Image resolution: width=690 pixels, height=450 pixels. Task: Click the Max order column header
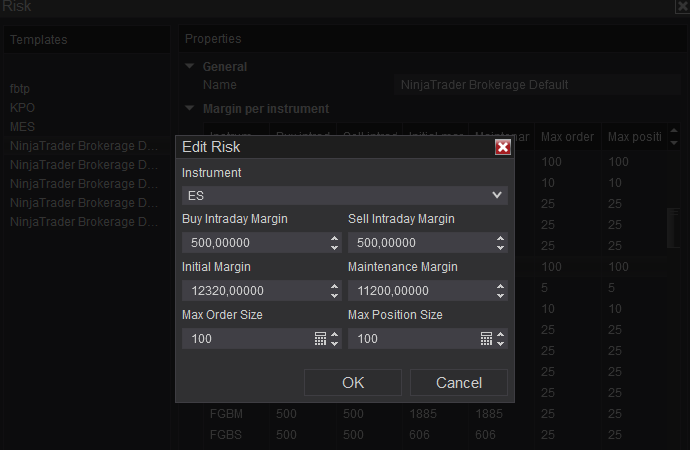click(567, 136)
